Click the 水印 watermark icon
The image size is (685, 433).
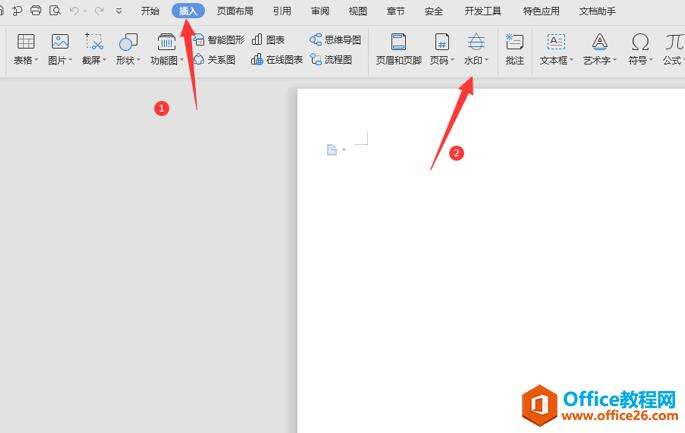point(476,42)
